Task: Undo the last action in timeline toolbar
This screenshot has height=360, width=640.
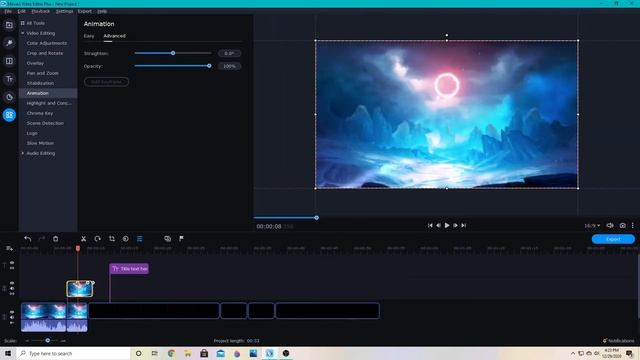Action: (28, 239)
